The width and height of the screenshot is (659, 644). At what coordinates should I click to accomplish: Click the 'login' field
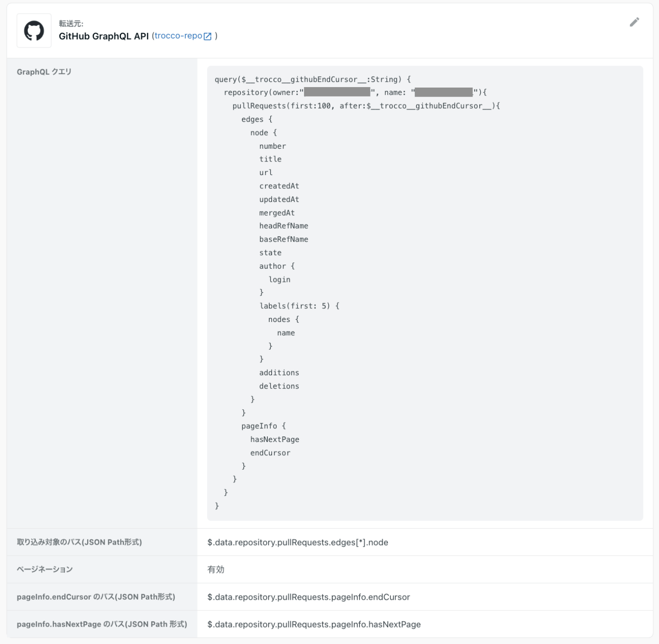click(x=280, y=280)
